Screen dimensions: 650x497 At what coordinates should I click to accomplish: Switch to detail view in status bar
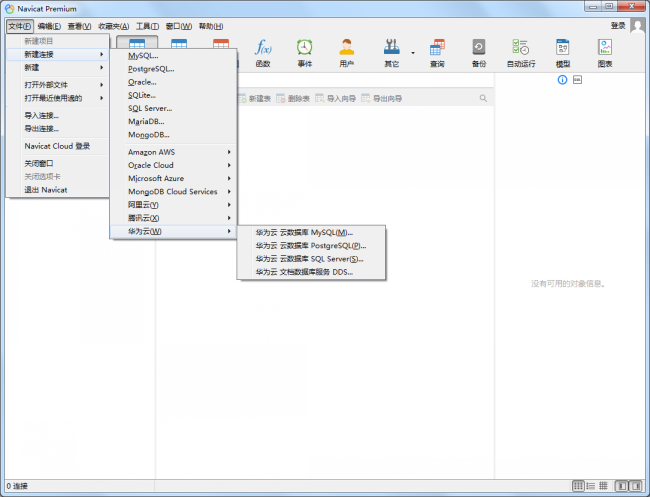coord(603,486)
